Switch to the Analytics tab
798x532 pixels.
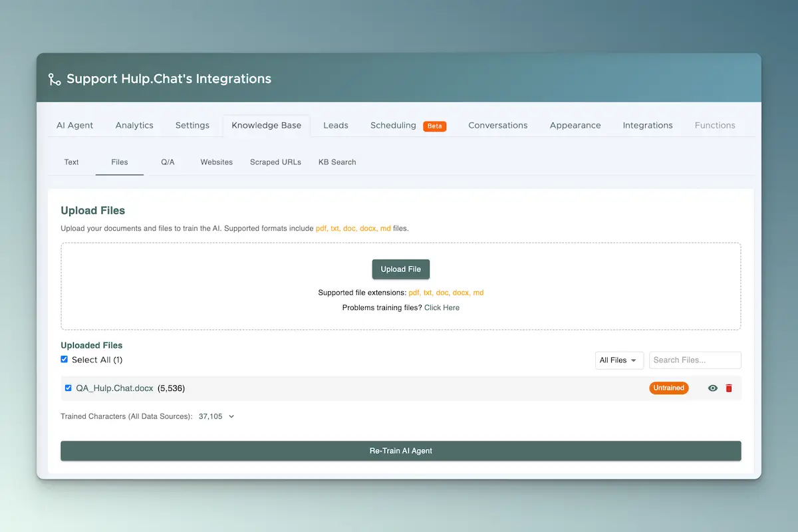[x=134, y=125]
